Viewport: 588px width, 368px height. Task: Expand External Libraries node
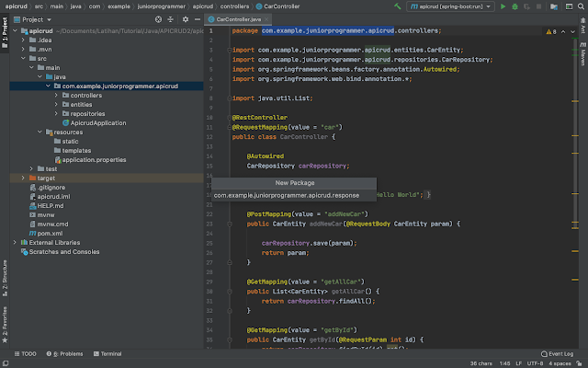coord(15,243)
